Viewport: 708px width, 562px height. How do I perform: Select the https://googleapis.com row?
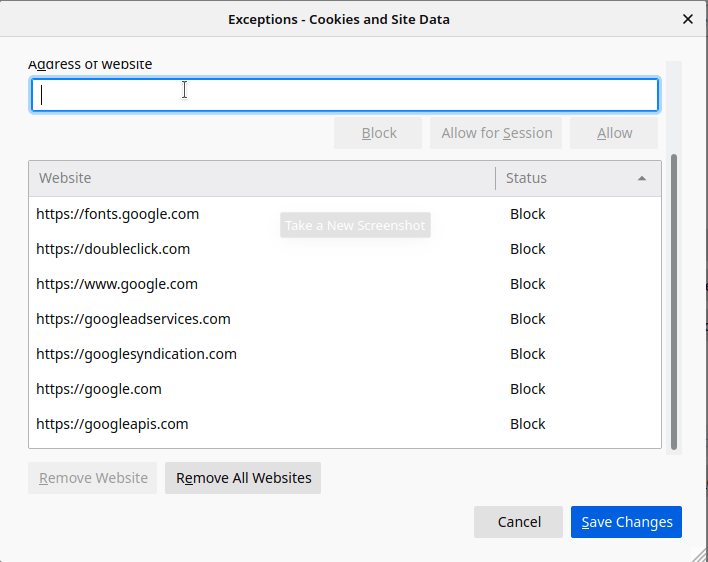click(x=345, y=424)
